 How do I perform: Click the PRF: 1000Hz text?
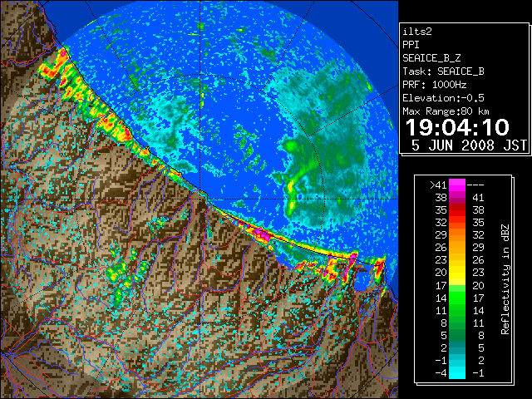pyautogui.click(x=435, y=85)
